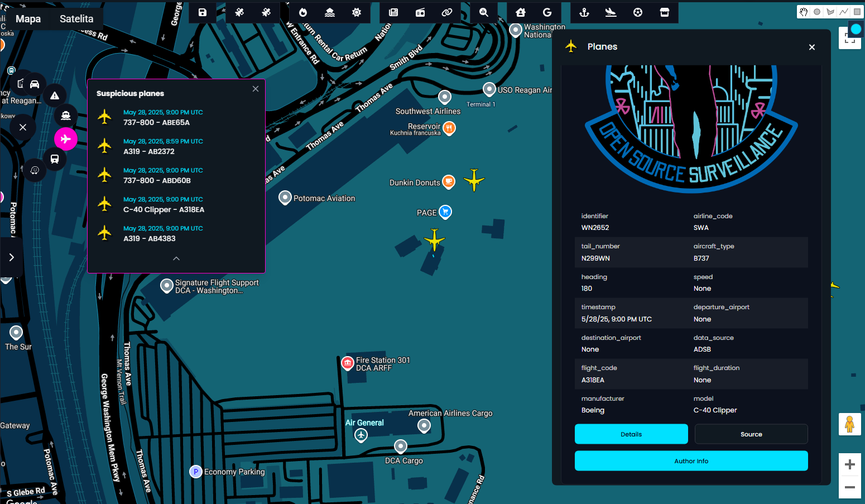
Task: Click the magnifier analytics search icon
Action: 484,12
